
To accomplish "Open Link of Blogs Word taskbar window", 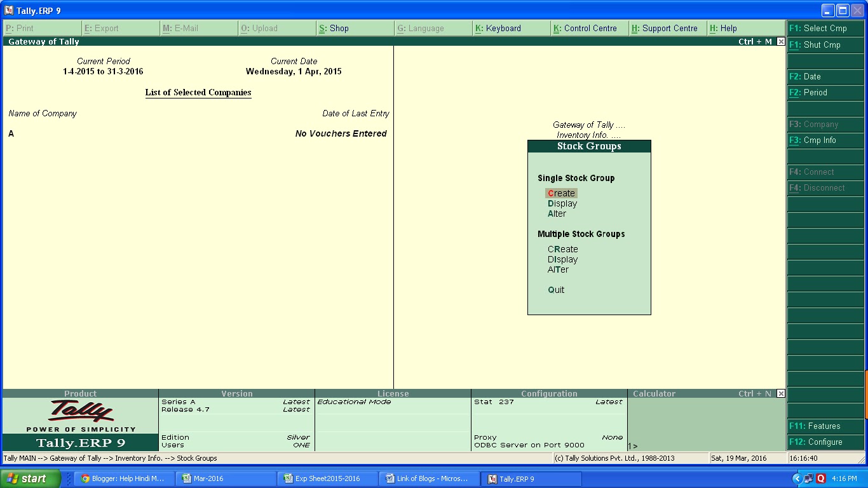I will [430, 478].
